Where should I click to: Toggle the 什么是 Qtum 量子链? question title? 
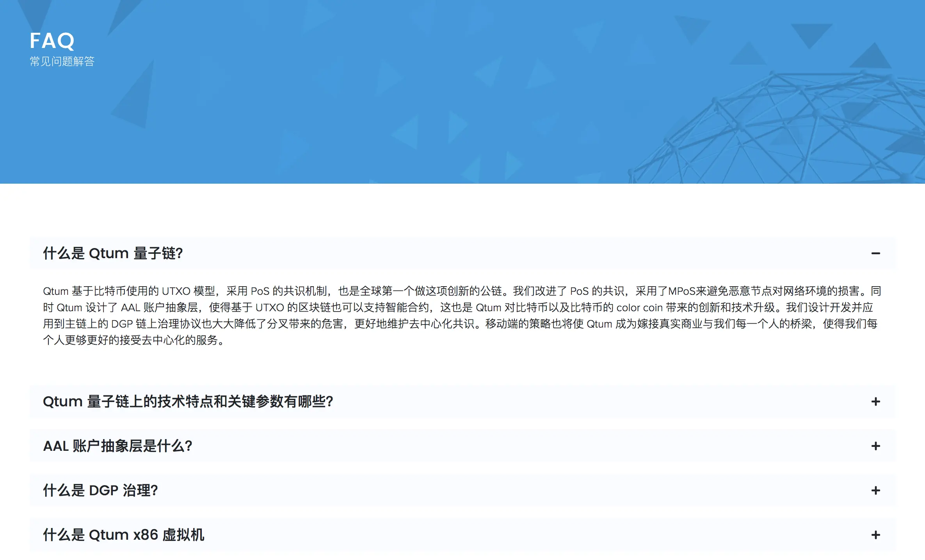pos(113,253)
